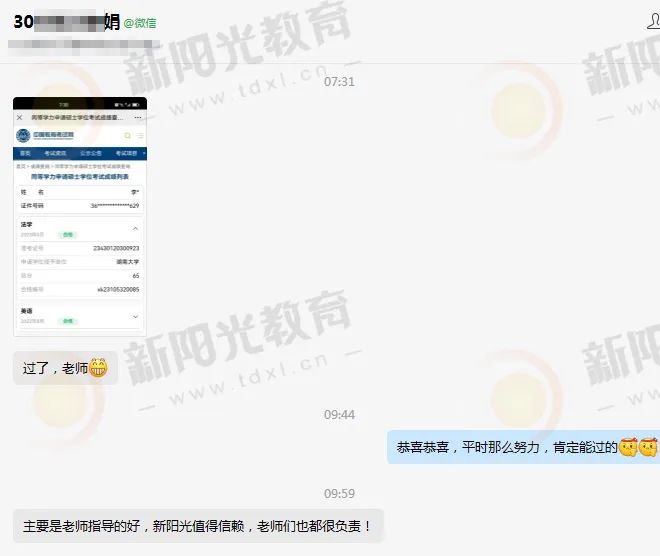The image size is (660, 556).
Task: Open the exam score screenshot thumbnail
Action: coord(80,217)
